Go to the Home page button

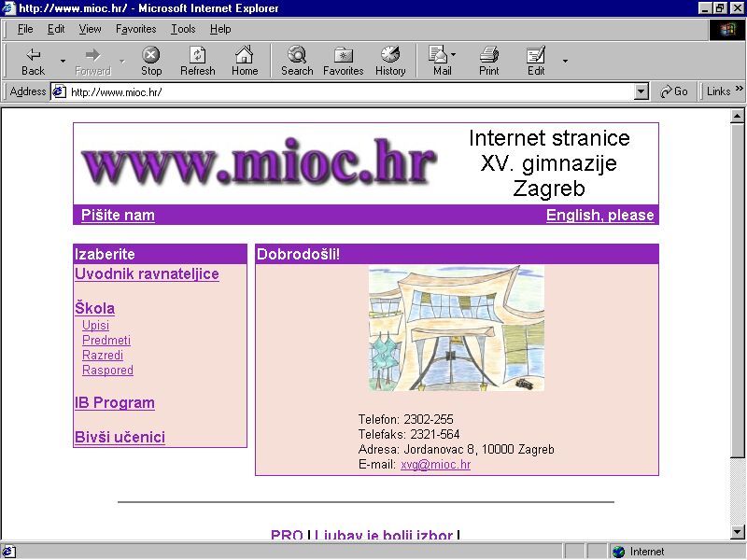tap(245, 62)
